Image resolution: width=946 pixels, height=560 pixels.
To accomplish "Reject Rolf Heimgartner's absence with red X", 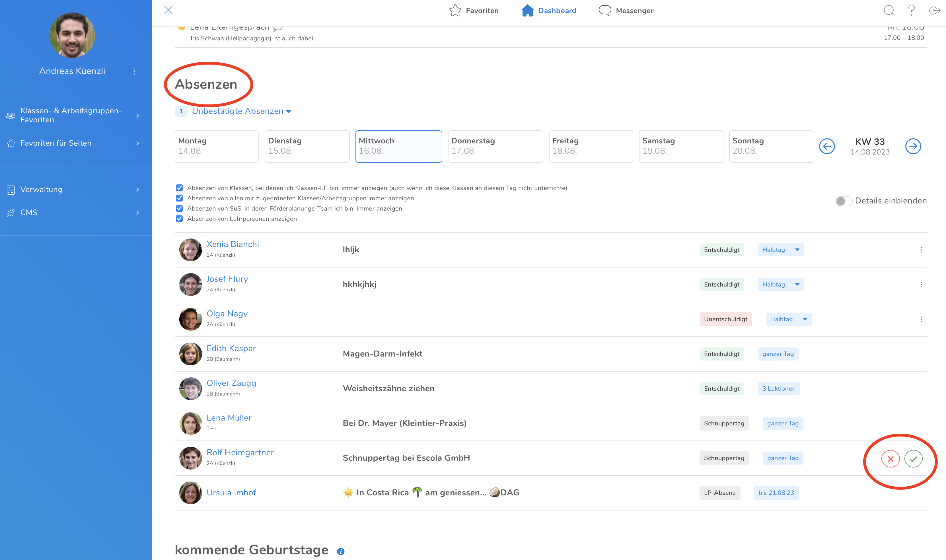I will pos(890,459).
